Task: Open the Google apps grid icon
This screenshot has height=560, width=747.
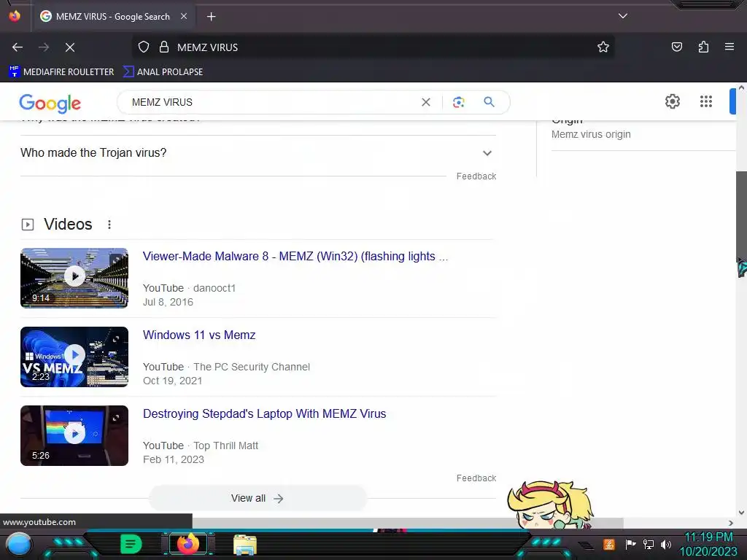Action: click(x=705, y=101)
